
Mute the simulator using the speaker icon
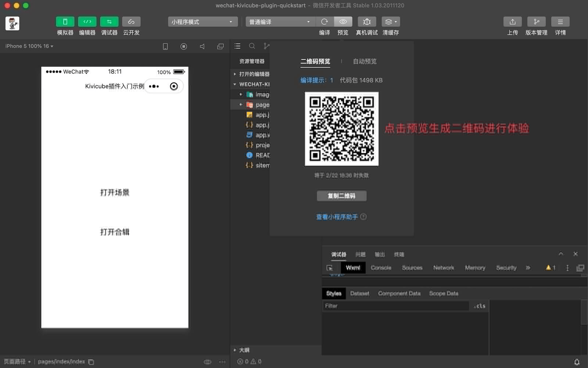202,46
